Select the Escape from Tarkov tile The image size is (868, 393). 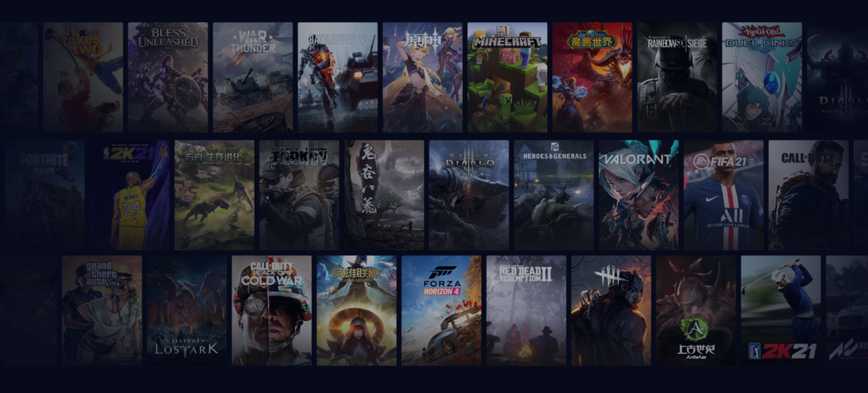tap(299, 195)
